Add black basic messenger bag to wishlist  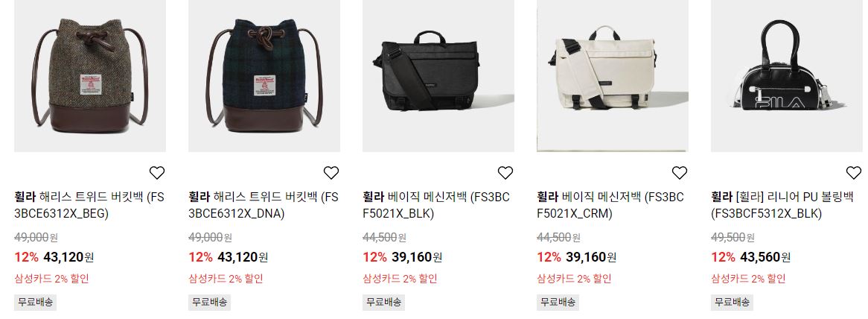[x=505, y=173]
